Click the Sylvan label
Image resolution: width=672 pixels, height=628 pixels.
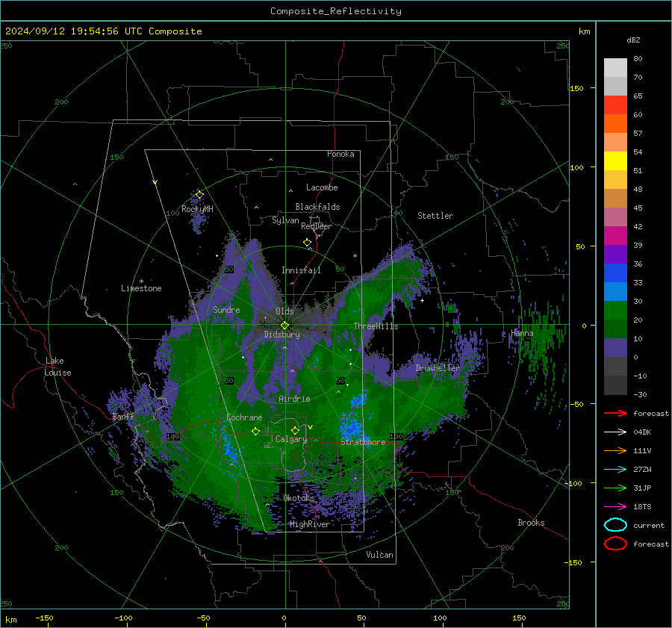(x=285, y=220)
